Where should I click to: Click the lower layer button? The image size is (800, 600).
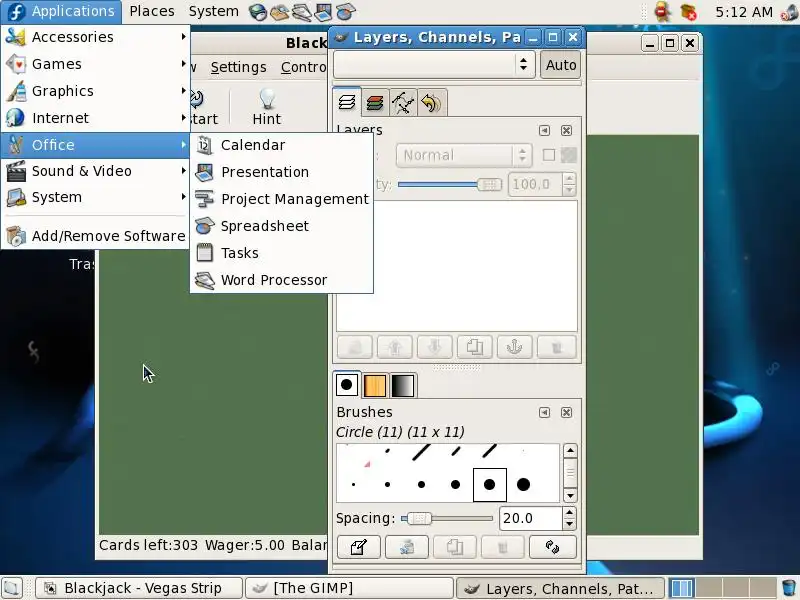(x=435, y=347)
